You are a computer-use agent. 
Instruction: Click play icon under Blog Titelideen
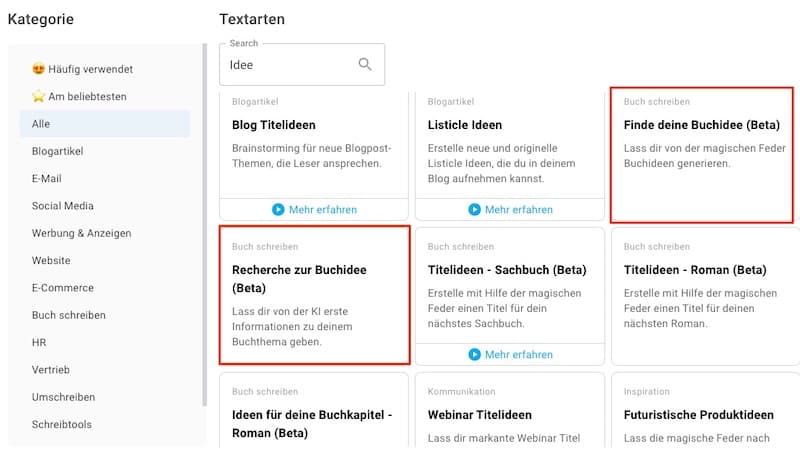coord(278,210)
